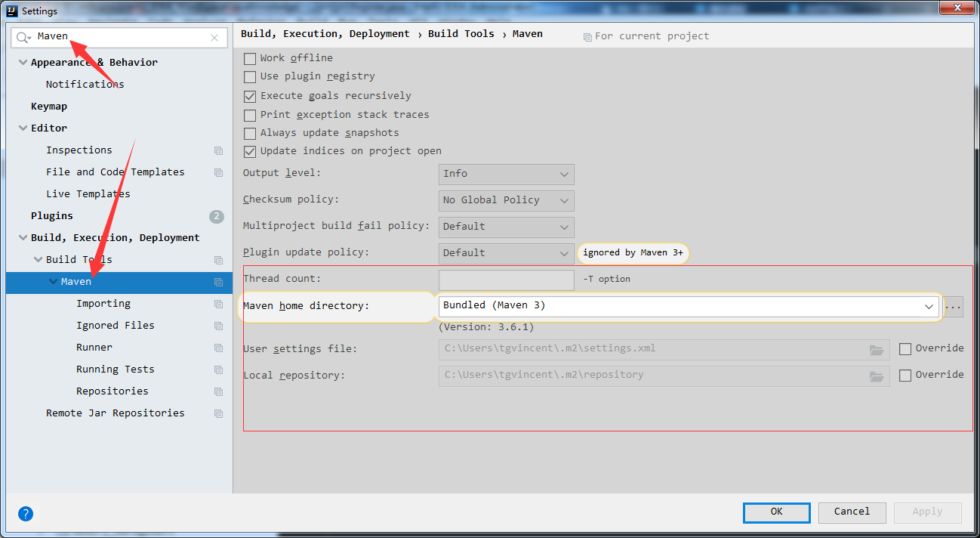Select Build Tools in the breadcrumb path
The height and width of the screenshot is (538, 980).
[461, 33]
